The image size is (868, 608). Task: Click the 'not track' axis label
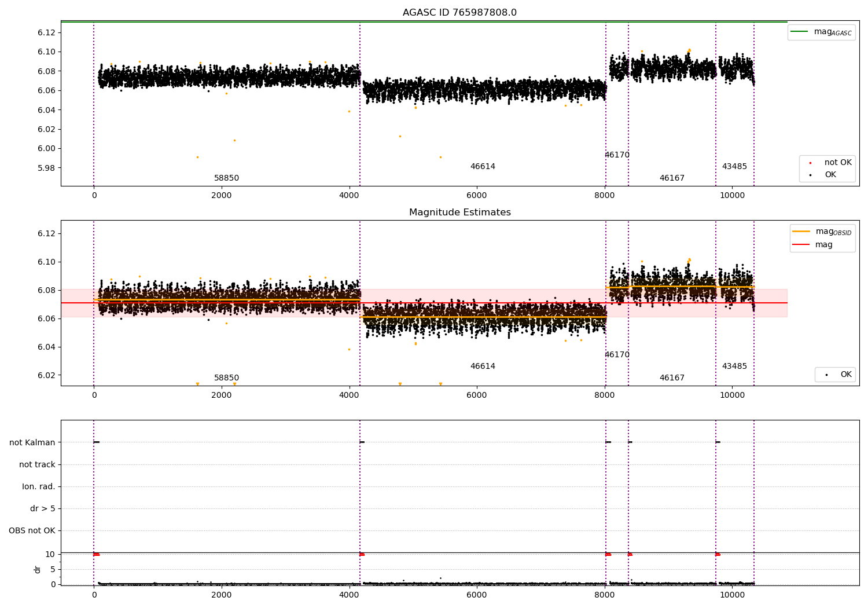click(x=37, y=464)
